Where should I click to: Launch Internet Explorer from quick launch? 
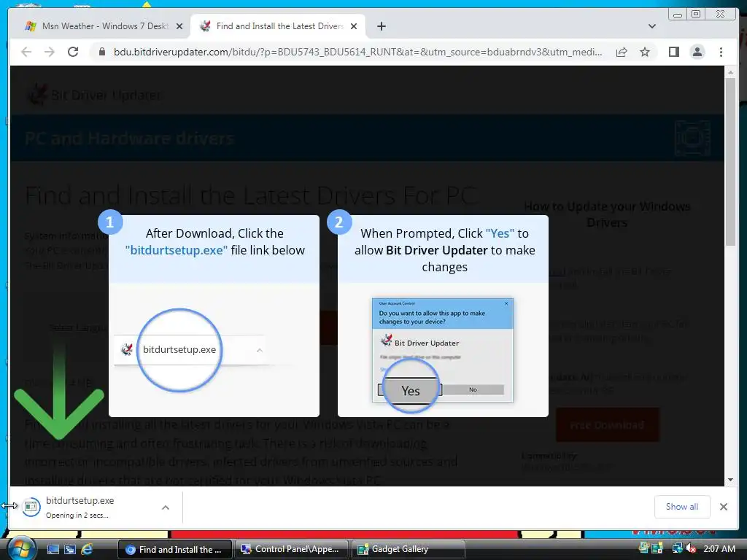pyautogui.click(x=87, y=550)
